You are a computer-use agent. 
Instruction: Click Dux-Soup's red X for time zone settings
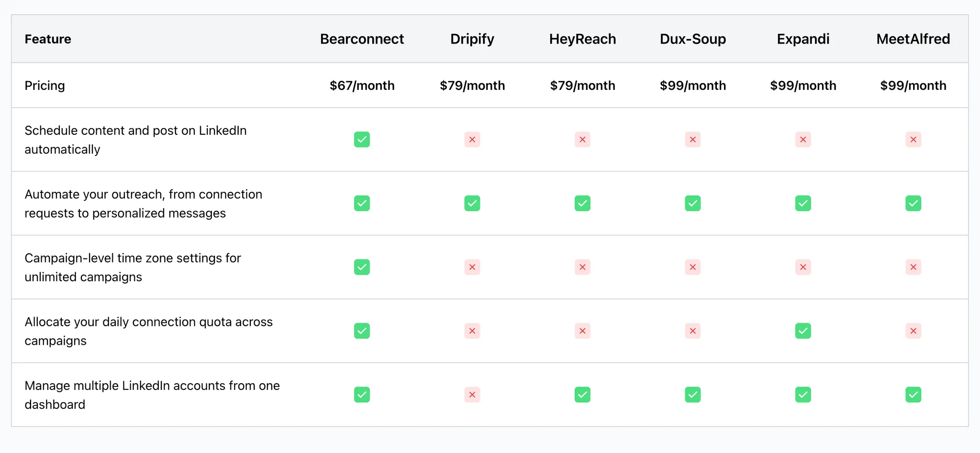(x=692, y=267)
